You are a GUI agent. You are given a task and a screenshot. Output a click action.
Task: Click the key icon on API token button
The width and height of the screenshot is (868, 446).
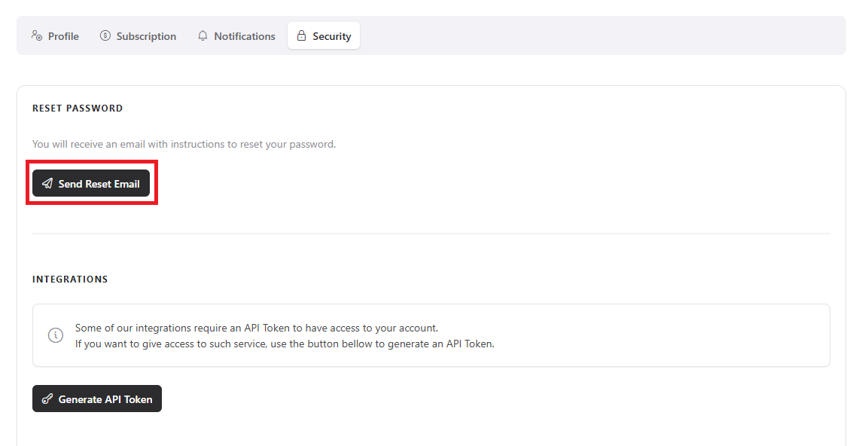coord(47,399)
